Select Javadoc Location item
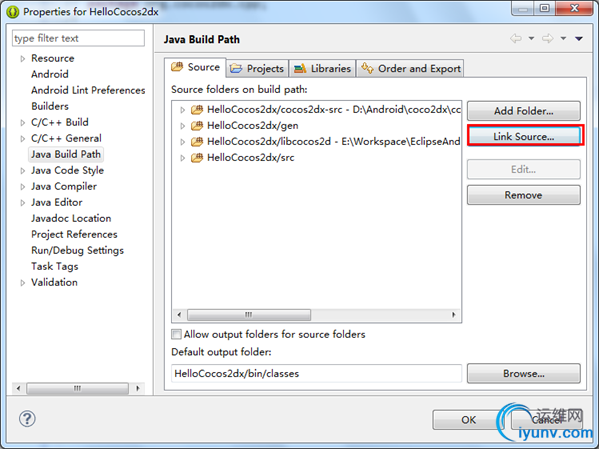The width and height of the screenshot is (599, 449). tap(71, 219)
